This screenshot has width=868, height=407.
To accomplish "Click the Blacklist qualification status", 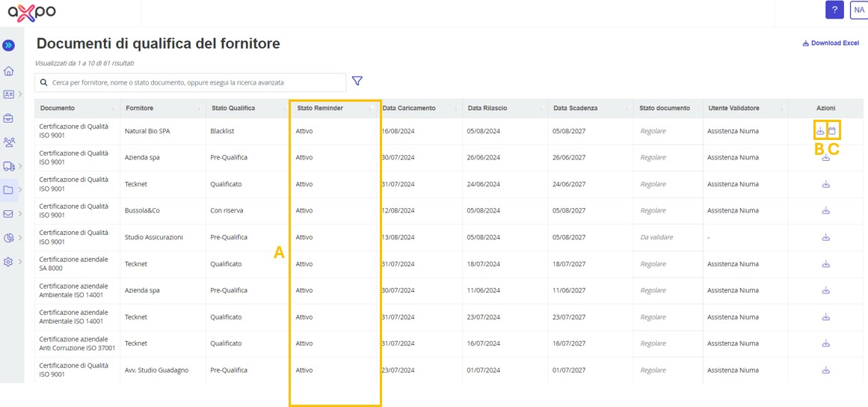I will coord(223,131).
